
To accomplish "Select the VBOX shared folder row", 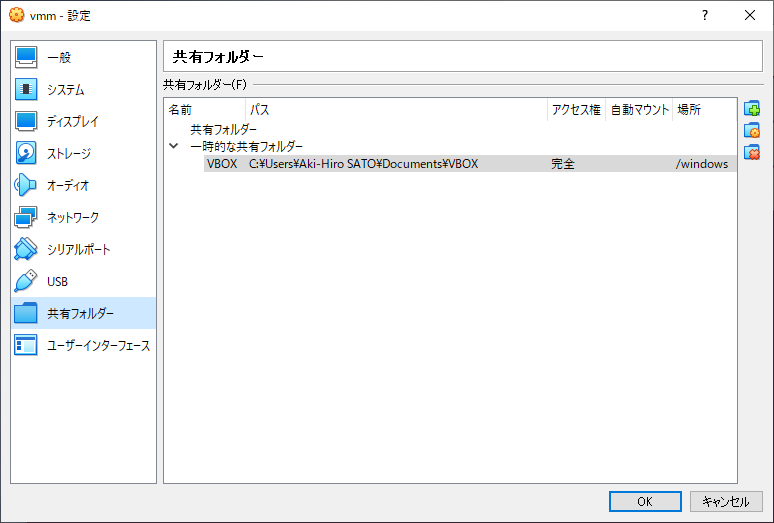I will click(x=470, y=164).
